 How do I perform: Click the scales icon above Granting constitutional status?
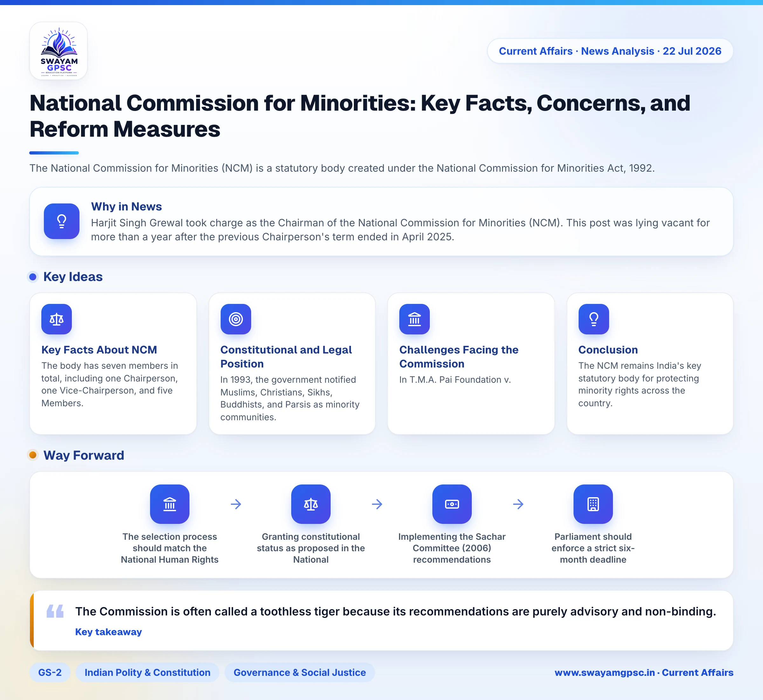[x=311, y=504]
